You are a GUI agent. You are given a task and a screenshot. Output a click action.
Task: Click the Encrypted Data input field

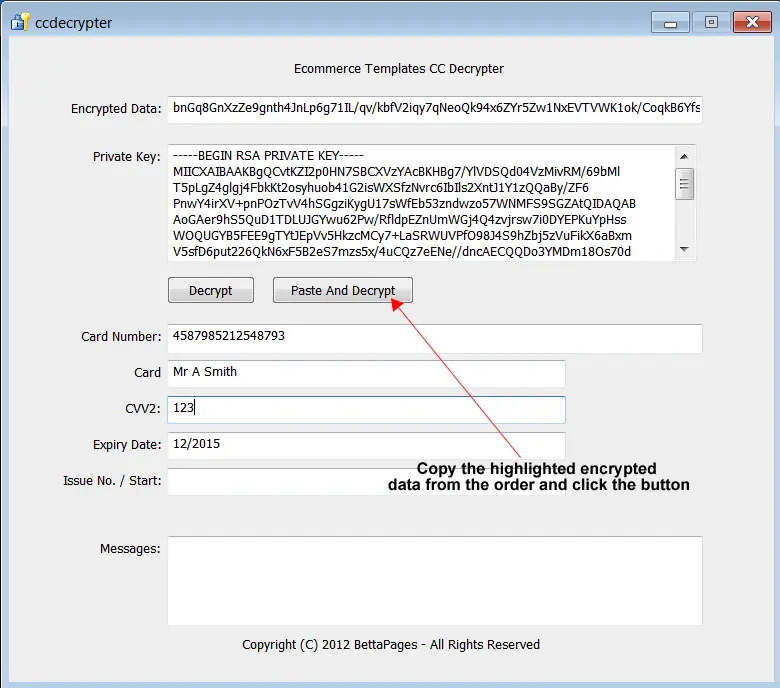435,109
